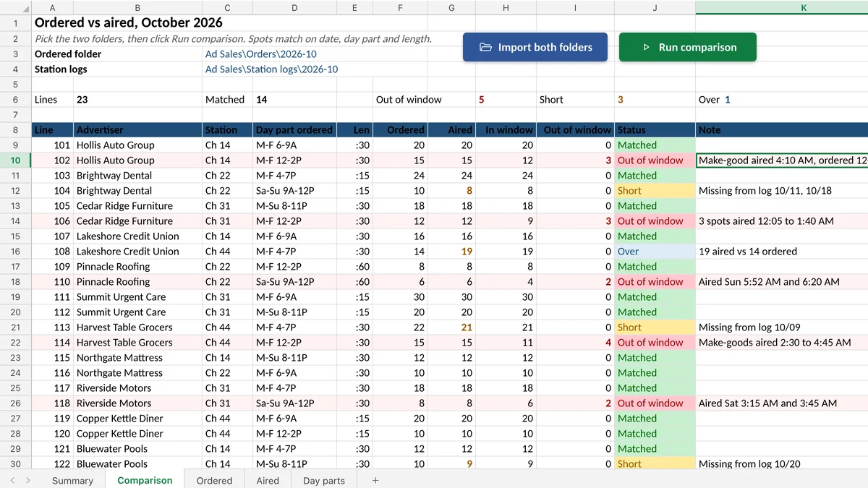
Task: Select row 8 header
Action: [x=16, y=130]
